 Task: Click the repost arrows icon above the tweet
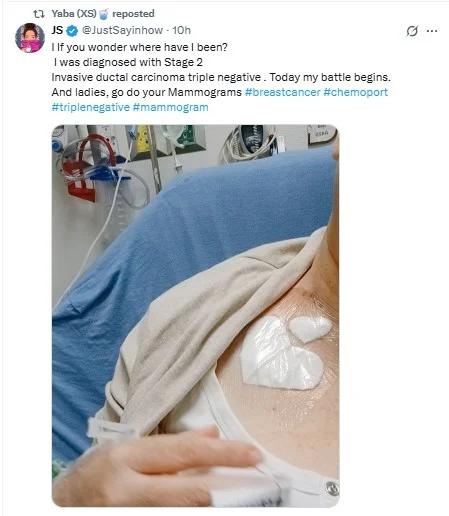(39, 14)
